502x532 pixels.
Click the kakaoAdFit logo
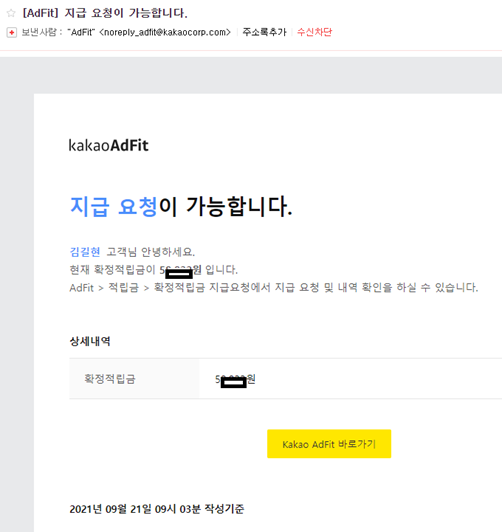click(x=109, y=146)
